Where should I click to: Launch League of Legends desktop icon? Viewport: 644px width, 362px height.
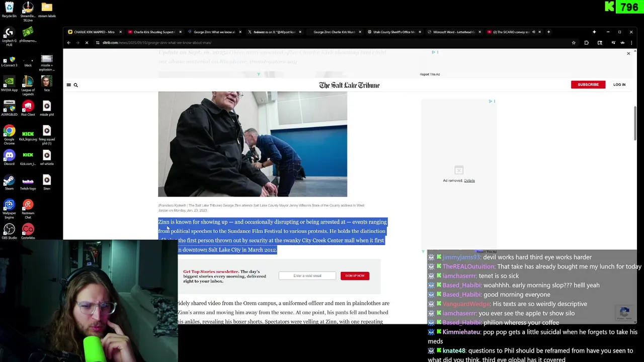(x=28, y=85)
